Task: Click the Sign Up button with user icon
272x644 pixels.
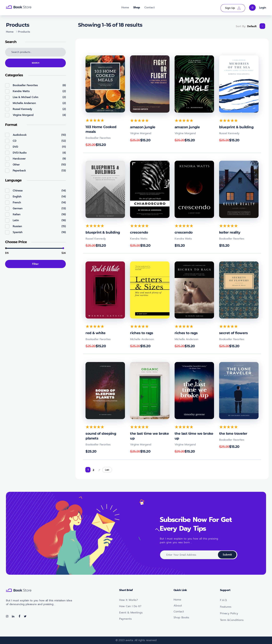Action: pyautogui.click(x=232, y=8)
